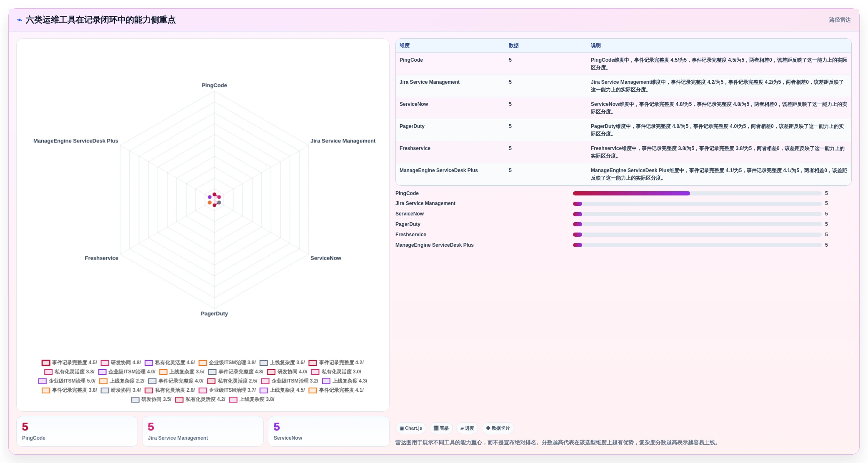
Task: Click color box of 私有化灵活度 4.2/ legend
Action: 180,400
